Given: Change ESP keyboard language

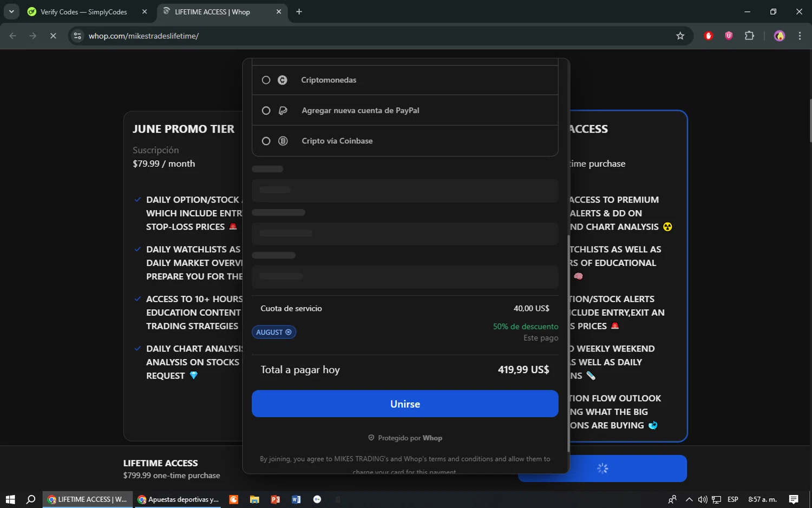Looking at the screenshot, I should click(x=733, y=499).
